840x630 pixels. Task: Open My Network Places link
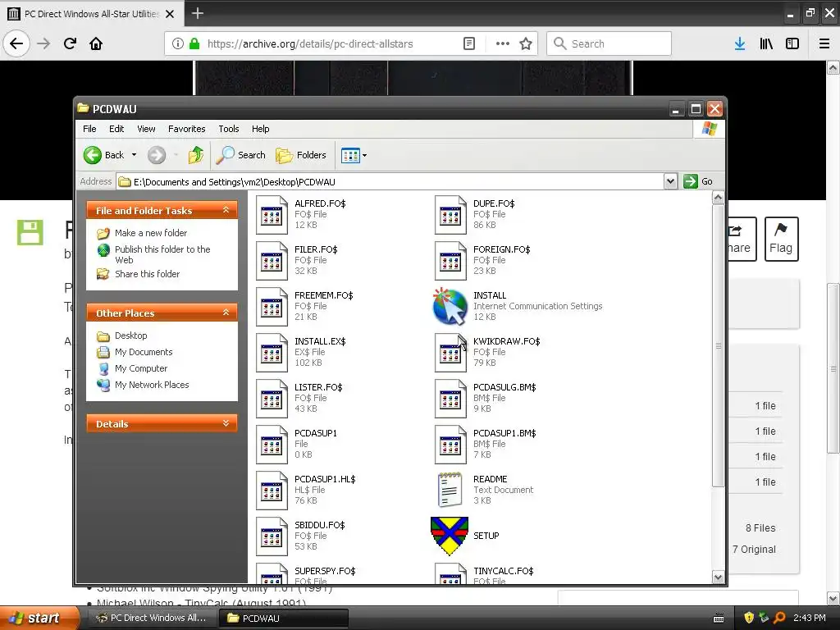click(x=152, y=385)
